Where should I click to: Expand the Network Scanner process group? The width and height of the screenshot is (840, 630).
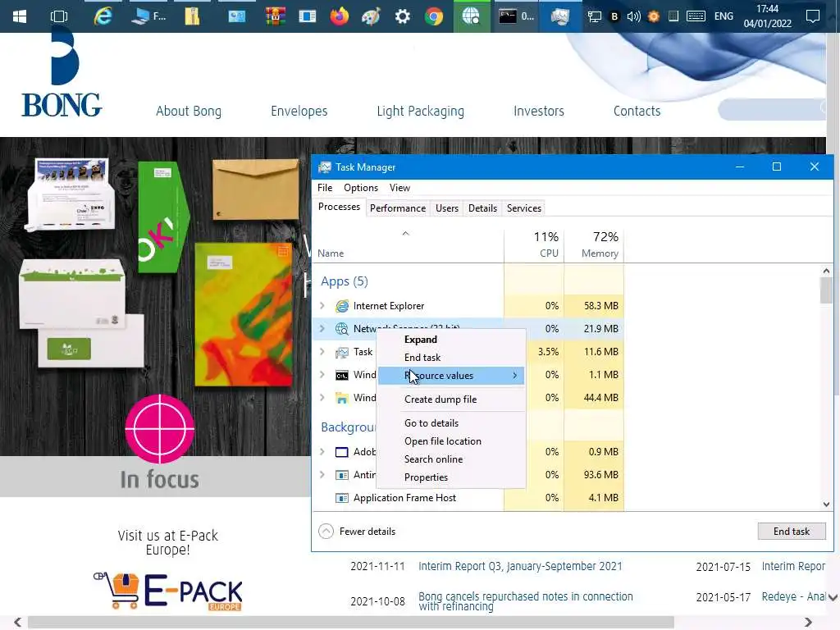(x=322, y=329)
